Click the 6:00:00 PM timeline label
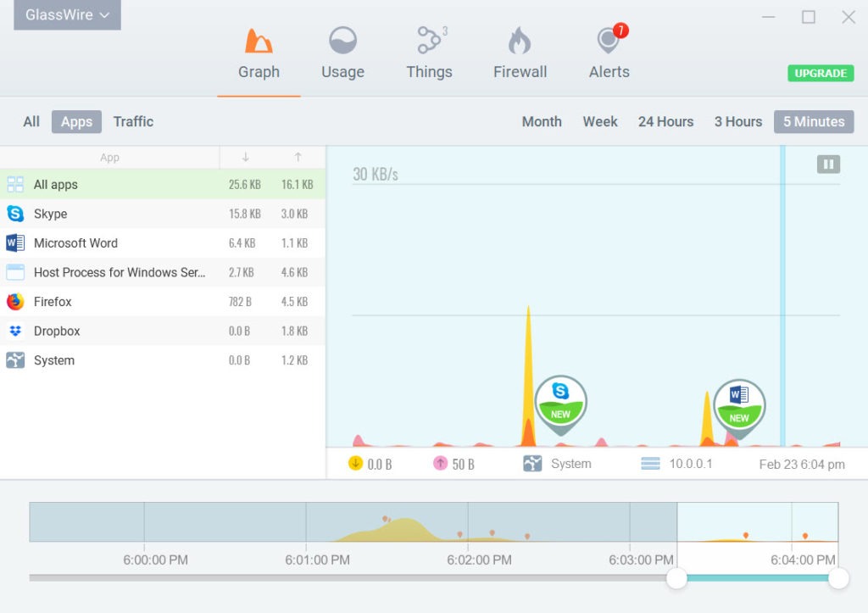 pos(156,560)
